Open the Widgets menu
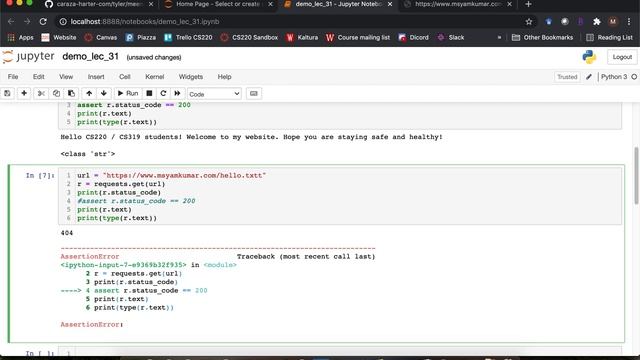 tap(191, 77)
